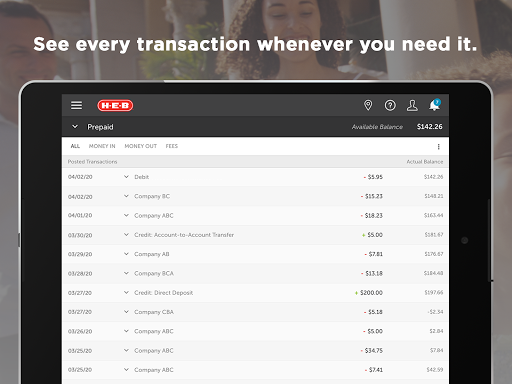
Task: Open the hamburger menu
Action: point(76,105)
